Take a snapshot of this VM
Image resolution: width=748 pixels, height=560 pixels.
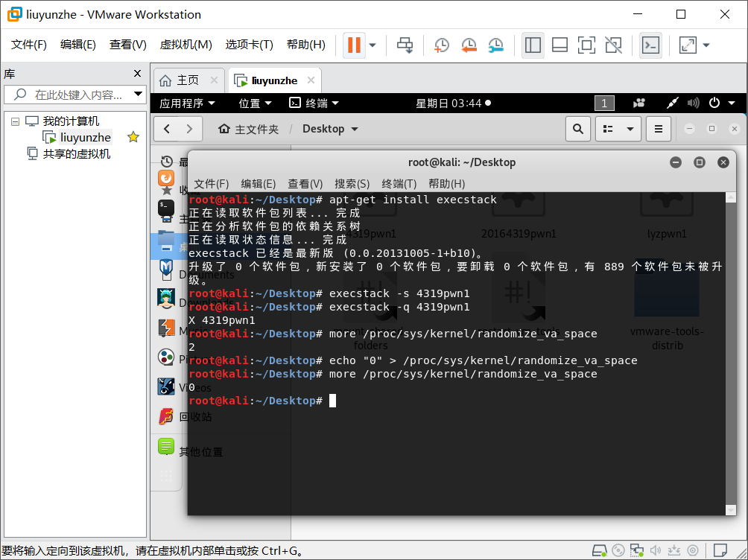click(x=442, y=45)
